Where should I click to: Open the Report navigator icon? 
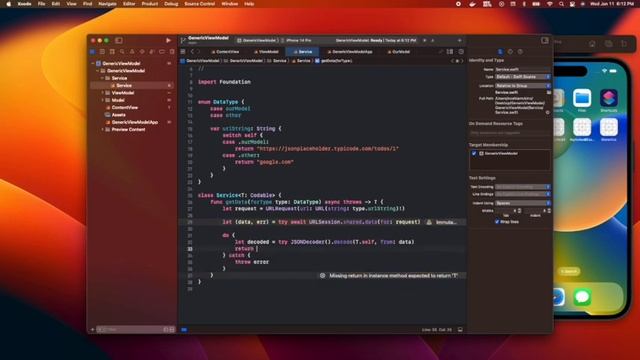pos(172,52)
